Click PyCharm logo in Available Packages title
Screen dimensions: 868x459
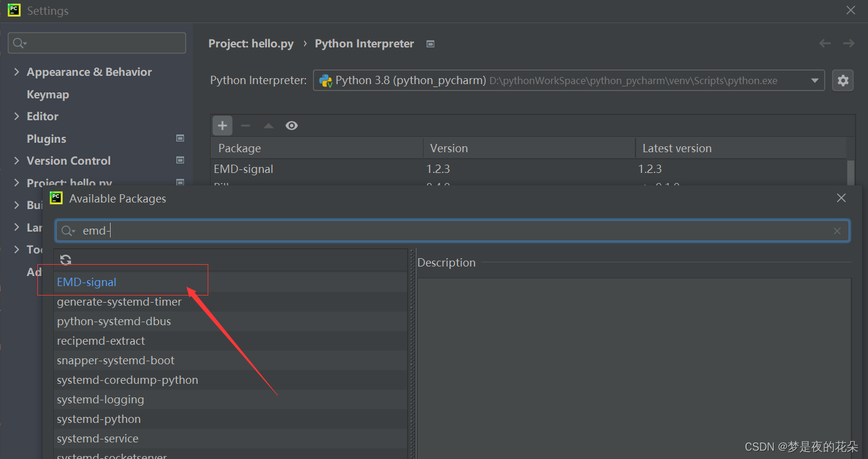click(56, 198)
